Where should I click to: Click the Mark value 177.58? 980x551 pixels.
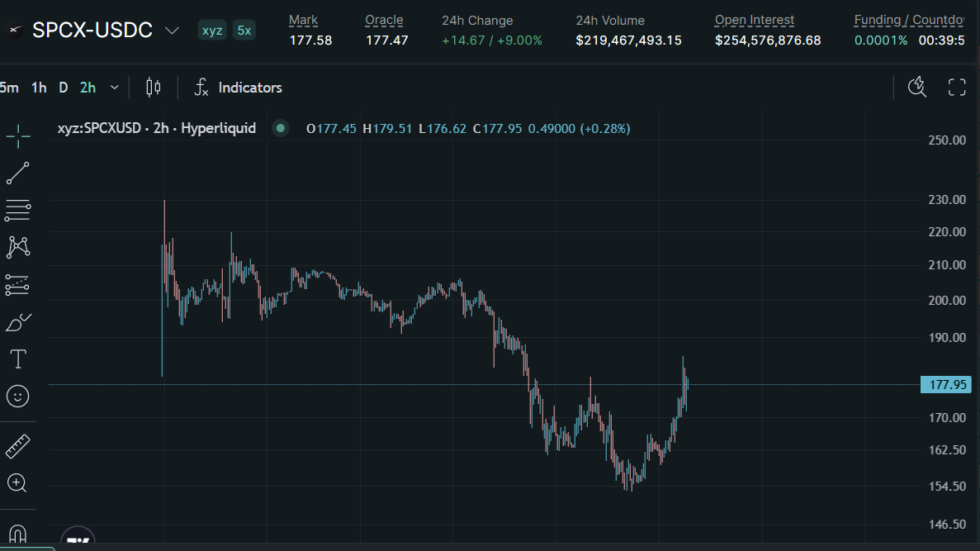click(310, 40)
